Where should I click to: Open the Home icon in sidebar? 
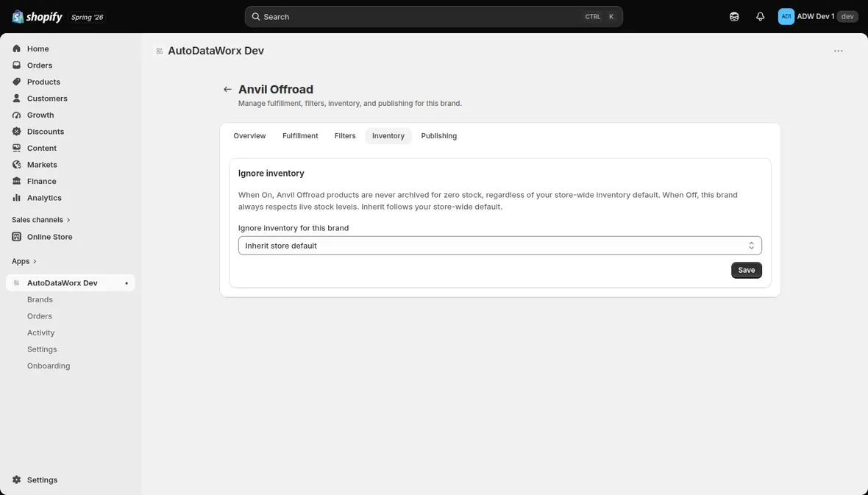click(17, 49)
